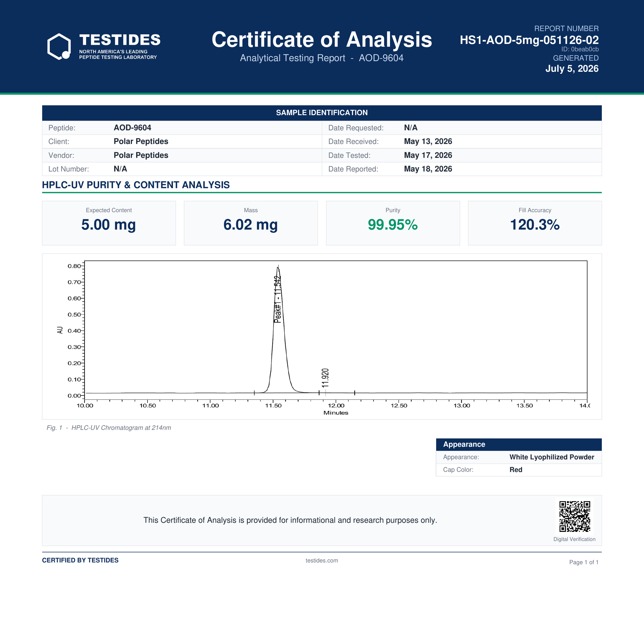
Task: Click the Page 1 of 1 indicator
Action: [x=584, y=562]
